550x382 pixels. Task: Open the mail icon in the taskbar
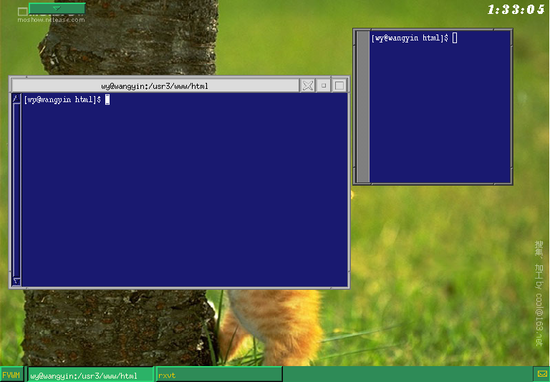[541, 374]
